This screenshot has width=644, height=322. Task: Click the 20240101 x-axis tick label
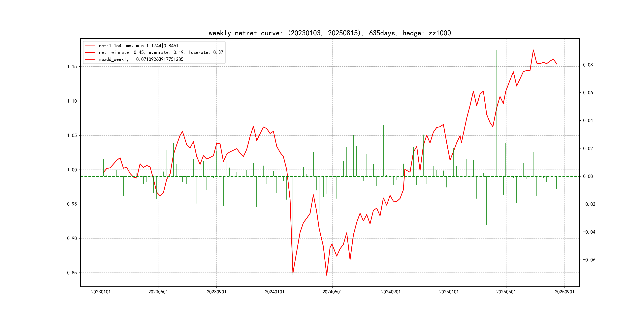pos(274,292)
